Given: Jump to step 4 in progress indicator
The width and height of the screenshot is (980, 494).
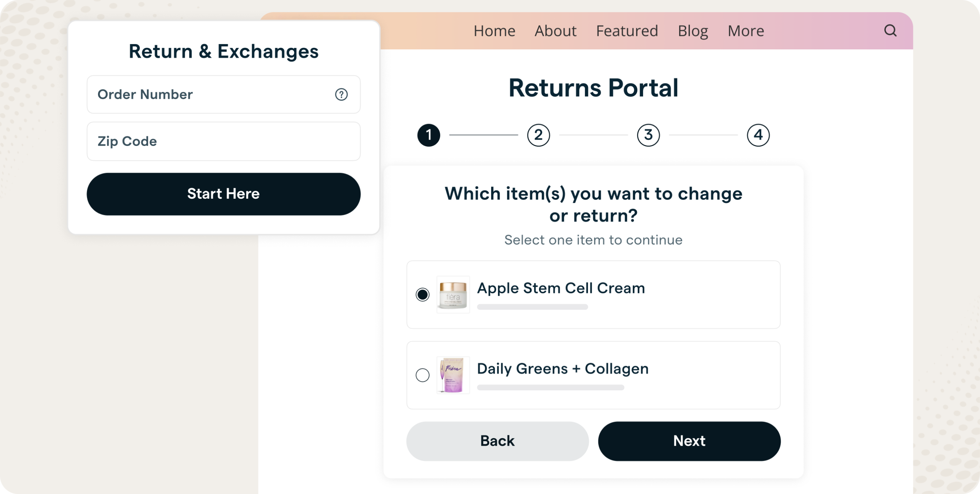Looking at the screenshot, I should [x=758, y=135].
